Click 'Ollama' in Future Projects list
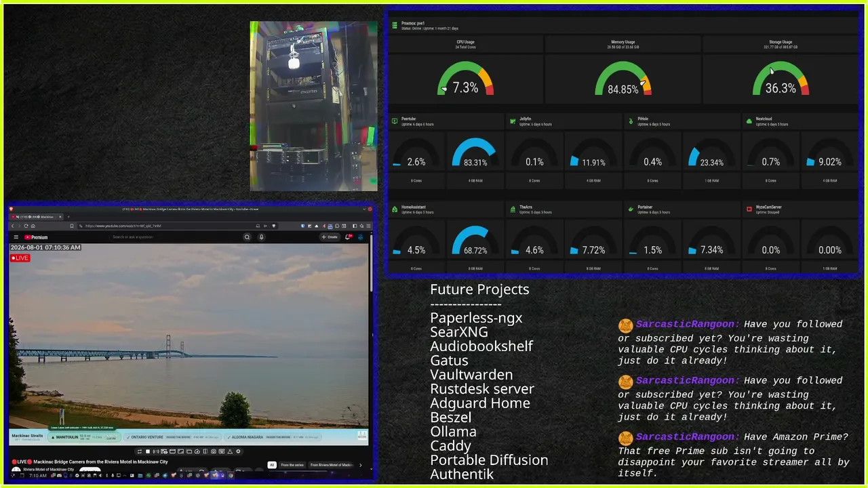 coord(453,432)
